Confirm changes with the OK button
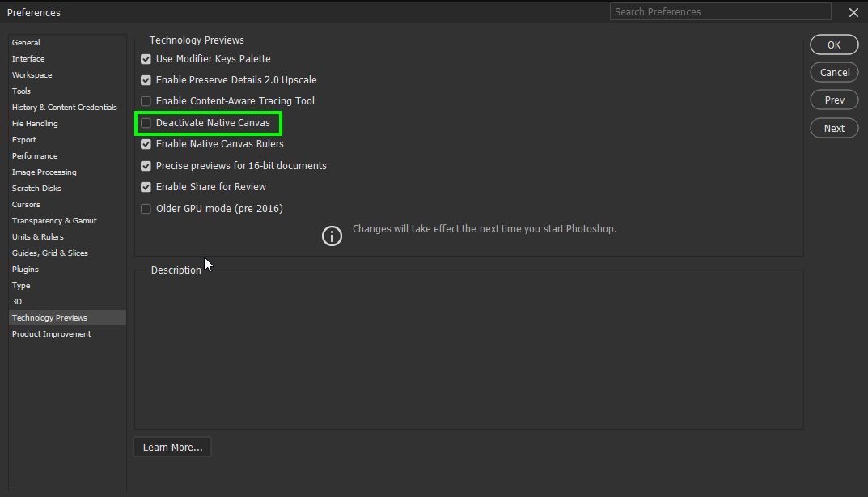The image size is (868, 497). click(834, 45)
